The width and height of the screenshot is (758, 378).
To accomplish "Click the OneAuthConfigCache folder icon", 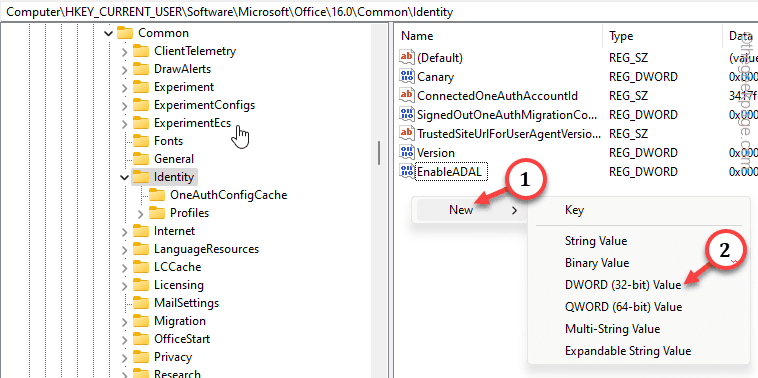I will (157, 195).
